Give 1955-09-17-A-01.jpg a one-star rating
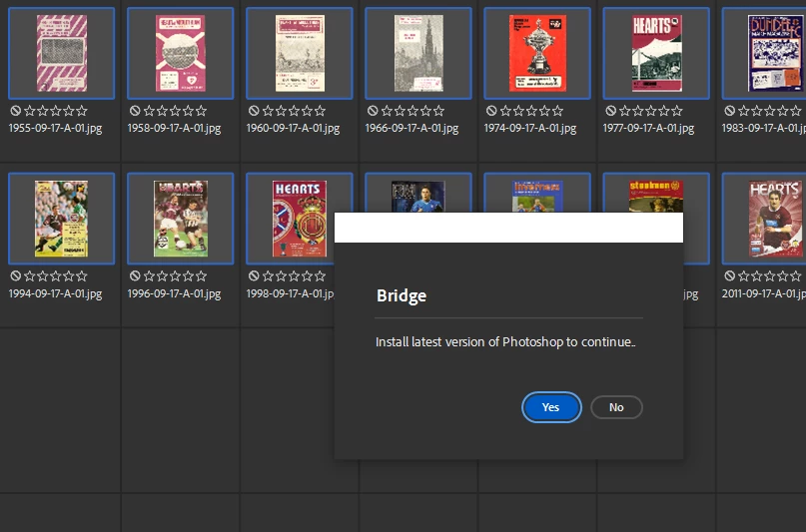Viewport: 806px width, 532px height. click(x=30, y=111)
